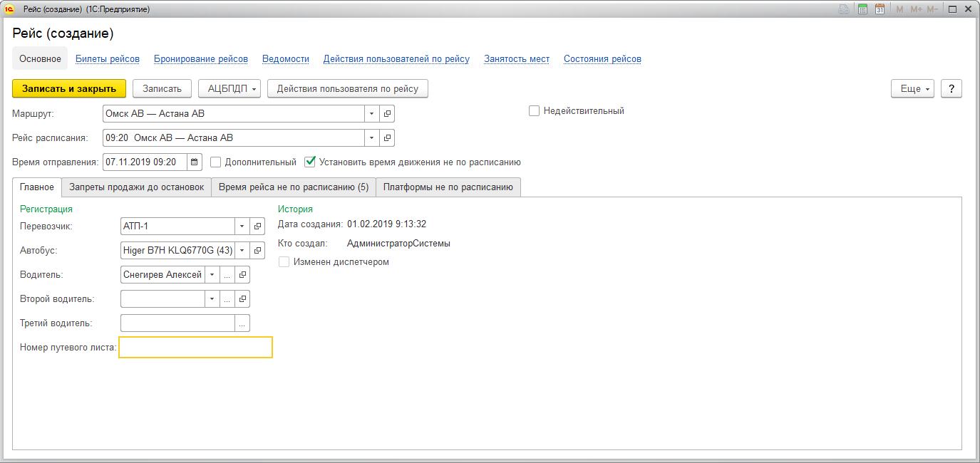
Task: Open the Автобус record icon
Action: coord(257,251)
